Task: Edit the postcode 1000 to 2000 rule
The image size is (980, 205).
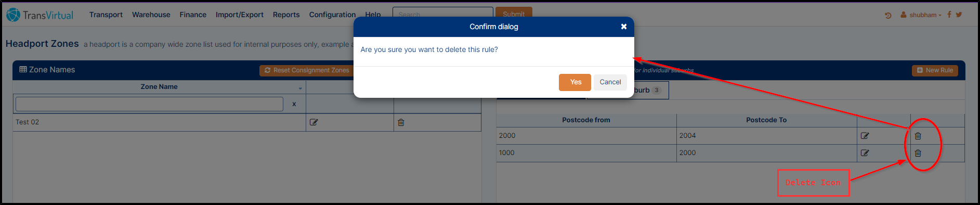Action: pos(865,153)
